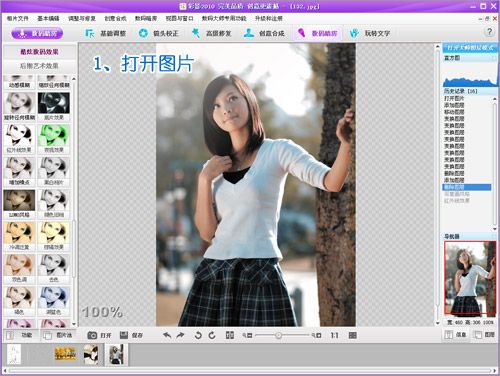500x376 pixels.
Task: Open the help question mark icon
Action: click(489, 32)
